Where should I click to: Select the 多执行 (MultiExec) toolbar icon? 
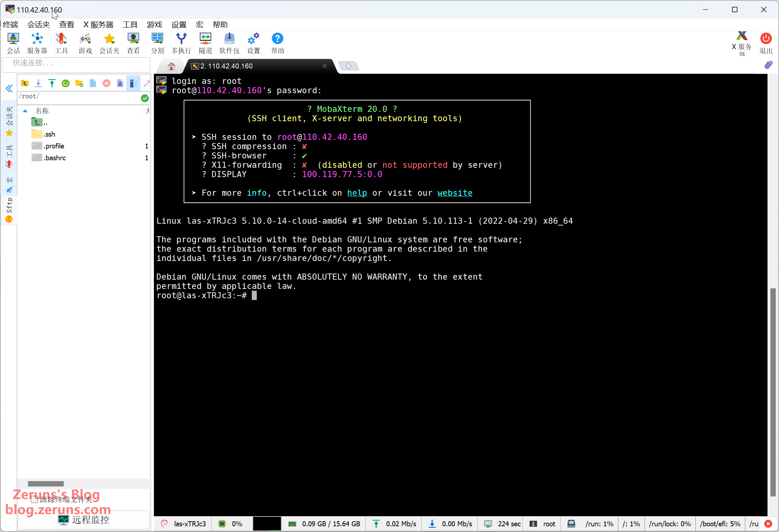pos(181,43)
